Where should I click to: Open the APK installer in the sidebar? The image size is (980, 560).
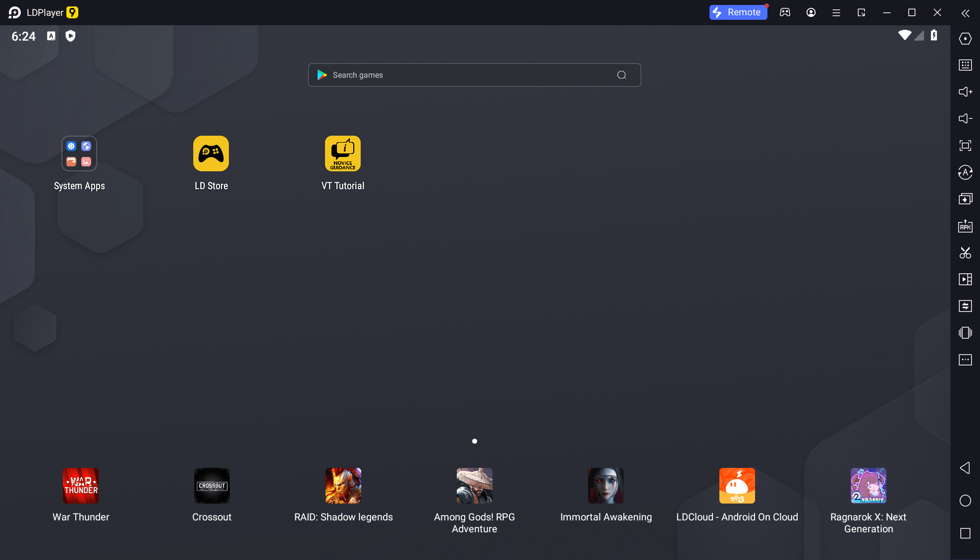pos(966,226)
